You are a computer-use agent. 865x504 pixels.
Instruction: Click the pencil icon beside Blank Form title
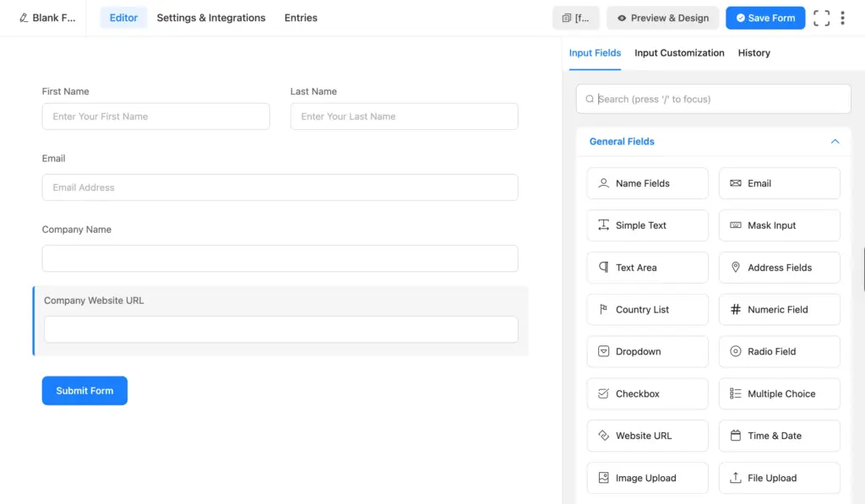23,18
